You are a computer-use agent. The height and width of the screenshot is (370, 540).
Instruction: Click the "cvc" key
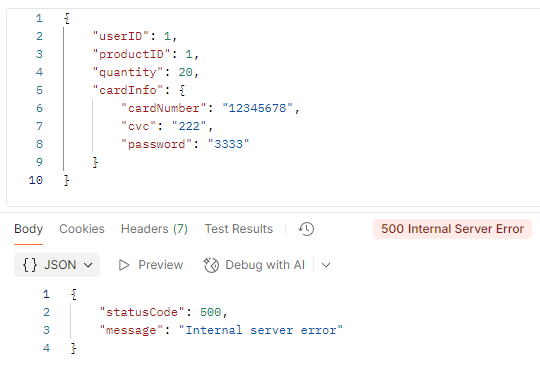[138, 126]
